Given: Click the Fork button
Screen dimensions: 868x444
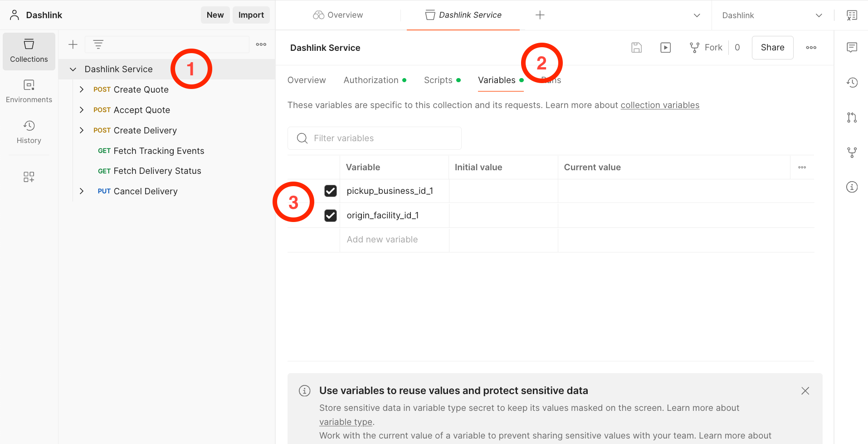Looking at the screenshot, I should (x=706, y=48).
